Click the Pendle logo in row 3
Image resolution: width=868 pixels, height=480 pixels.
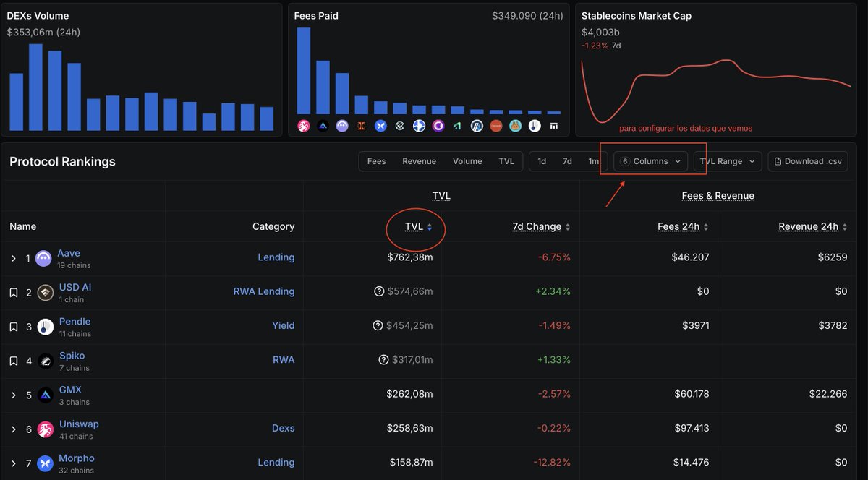tap(46, 327)
